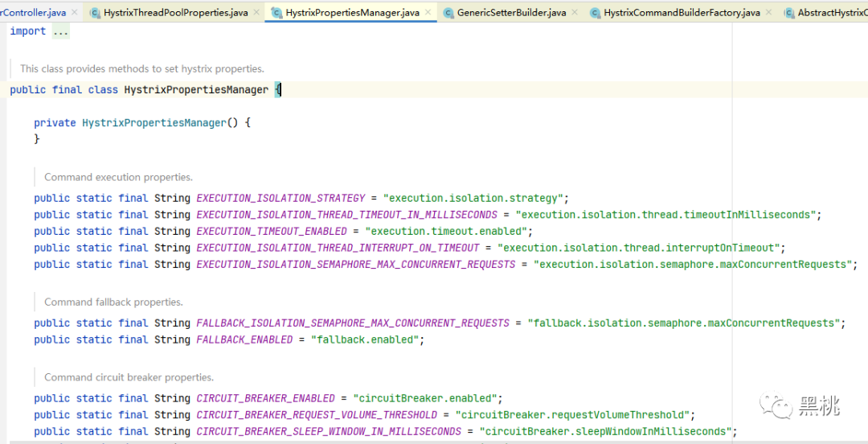The height and width of the screenshot is (444, 868).
Task: Close the HystrixCommandBuilderFactory.java tab
Action: click(x=769, y=11)
